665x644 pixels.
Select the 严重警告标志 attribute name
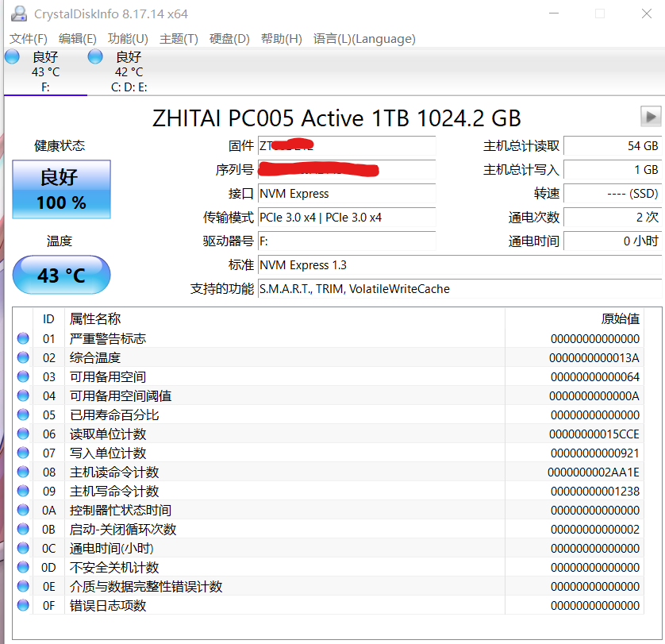click(108, 338)
